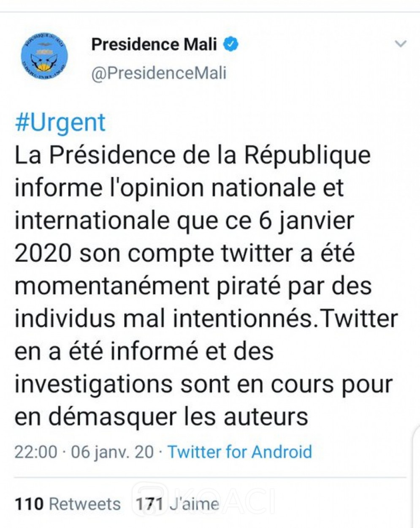Open the Presidence Mali profile avatar
Image resolution: width=420 pixels, height=528 pixels.
[x=44, y=56]
